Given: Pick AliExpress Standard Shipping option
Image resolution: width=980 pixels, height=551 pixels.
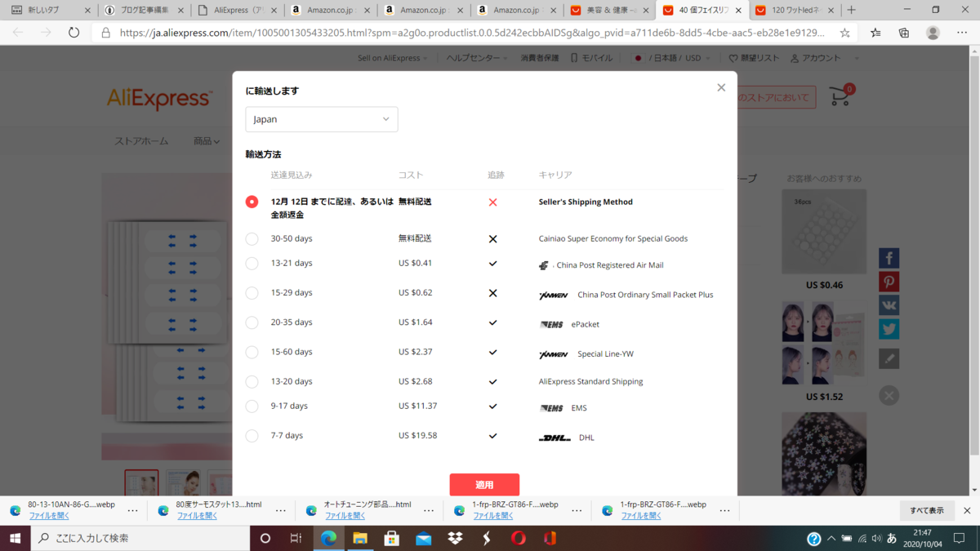Looking at the screenshot, I should [252, 382].
